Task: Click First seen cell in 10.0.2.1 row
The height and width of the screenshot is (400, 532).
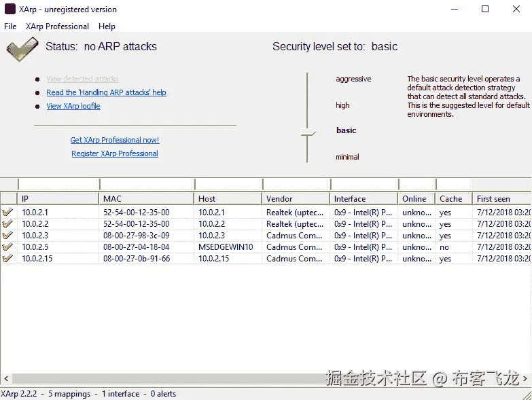Action: click(x=503, y=213)
